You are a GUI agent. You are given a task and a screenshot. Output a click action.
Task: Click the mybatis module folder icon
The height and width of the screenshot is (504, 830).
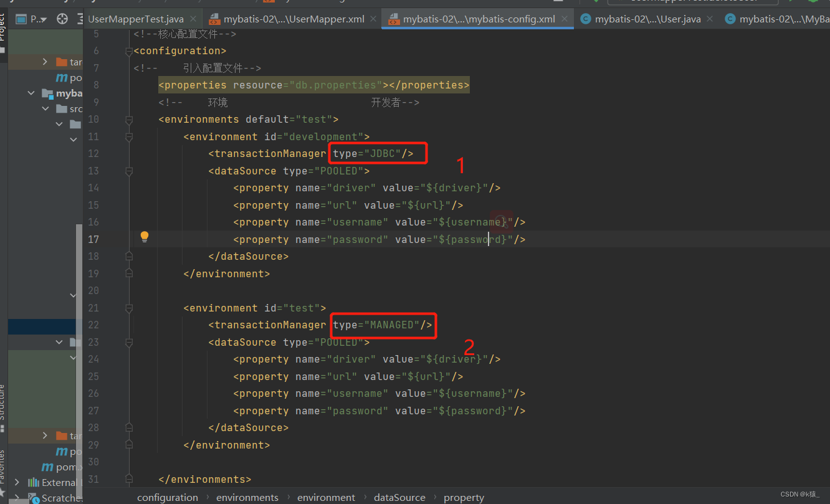point(47,93)
